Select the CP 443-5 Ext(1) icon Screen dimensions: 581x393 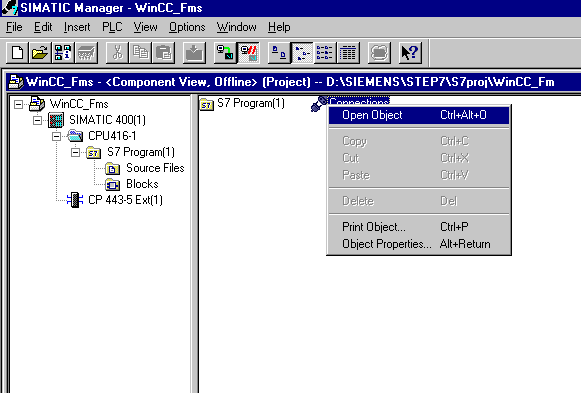75,200
